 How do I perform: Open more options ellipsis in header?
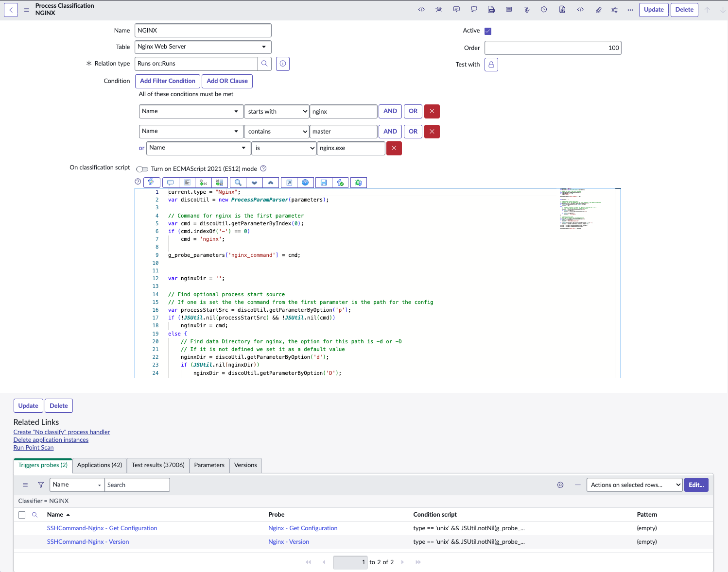(630, 10)
